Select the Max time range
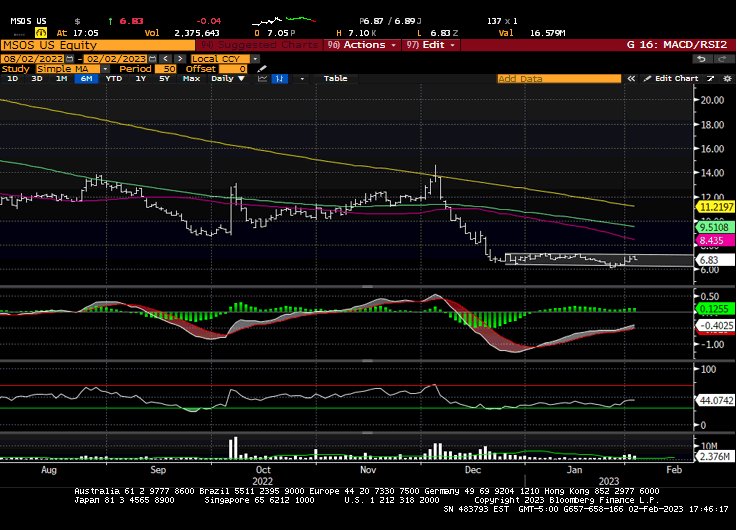Image resolution: width=736 pixels, height=530 pixels. 191,78
